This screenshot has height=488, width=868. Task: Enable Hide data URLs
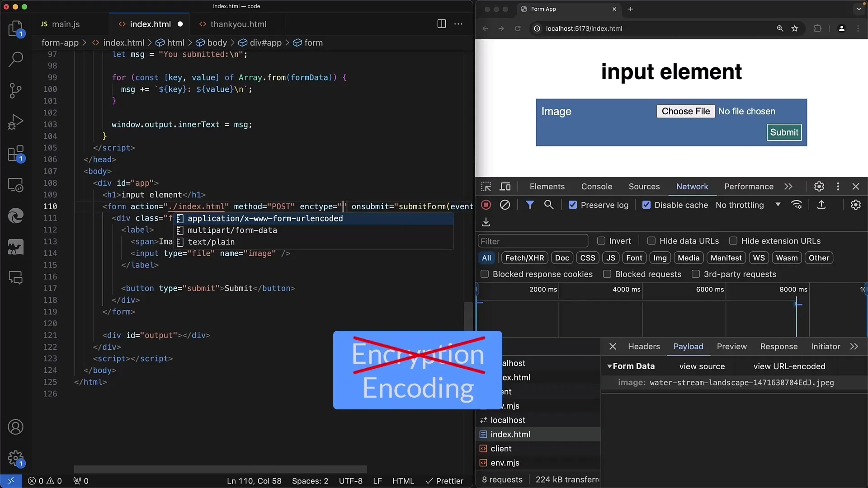[x=651, y=241]
